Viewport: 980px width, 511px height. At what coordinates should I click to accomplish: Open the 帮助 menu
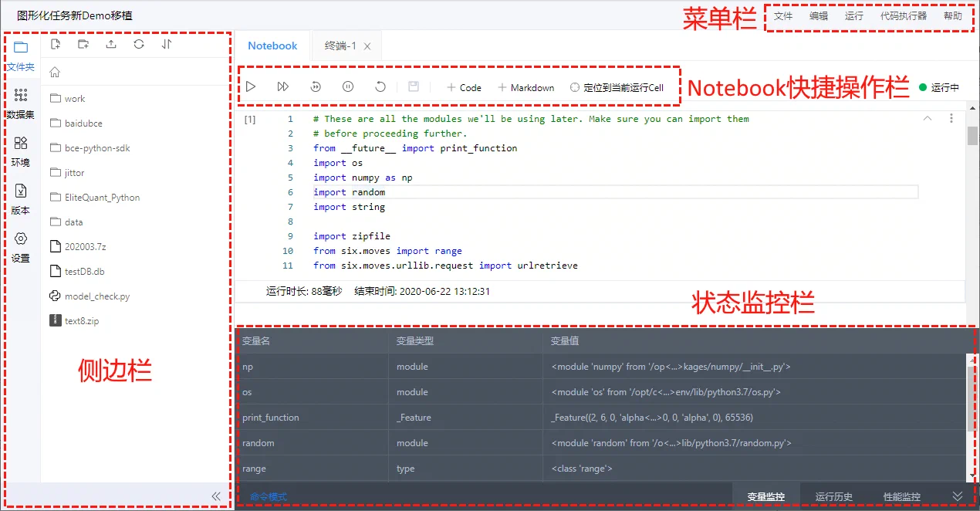coord(953,15)
